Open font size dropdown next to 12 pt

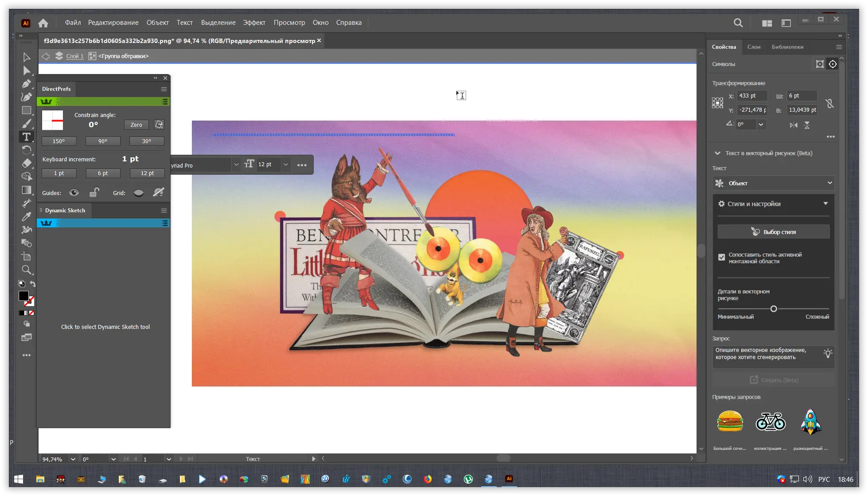point(286,164)
